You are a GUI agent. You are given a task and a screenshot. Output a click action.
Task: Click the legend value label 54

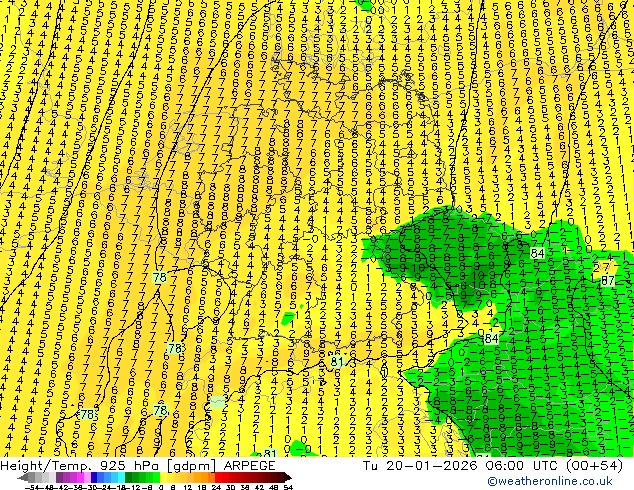point(287,487)
